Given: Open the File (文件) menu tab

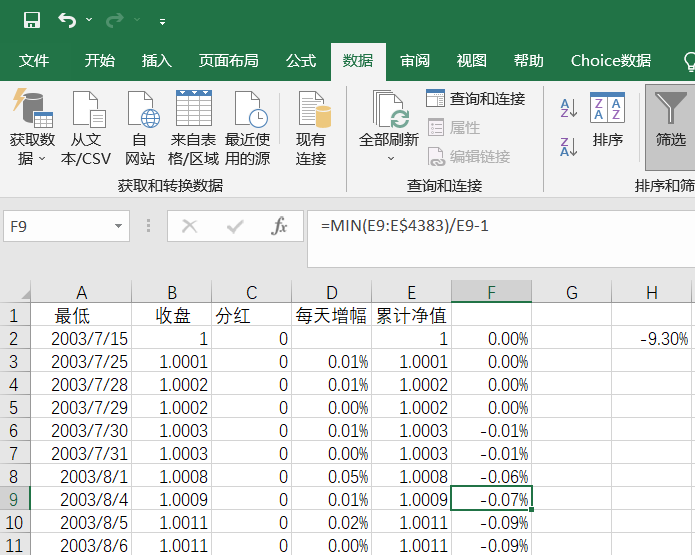Looking at the screenshot, I should pos(34,61).
